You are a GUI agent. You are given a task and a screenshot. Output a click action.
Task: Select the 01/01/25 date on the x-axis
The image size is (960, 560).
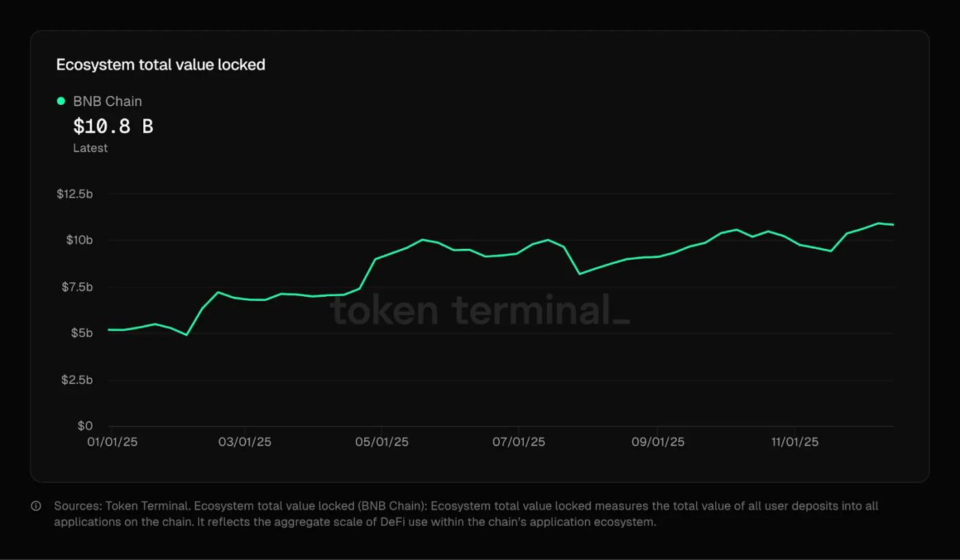[112, 442]
